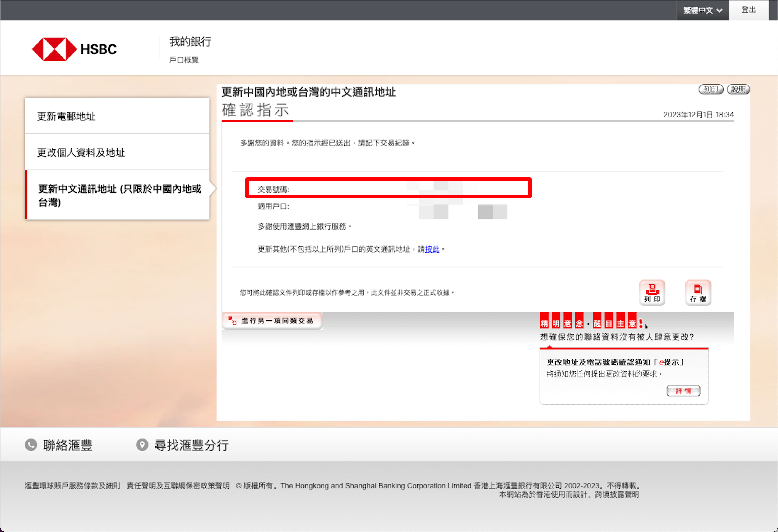The width and height of the screenshot is (778, 532).
Task: Open 戶口概覽 account overview link
Action: point(184,60)
